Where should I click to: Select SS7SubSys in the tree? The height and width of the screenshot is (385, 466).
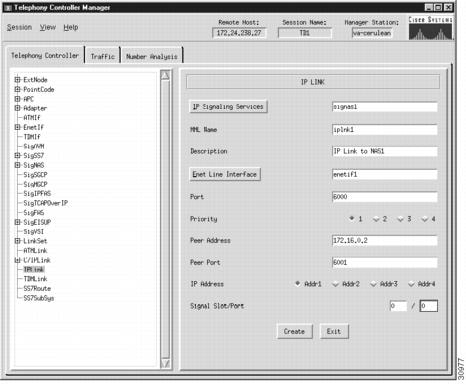click(39, 298)
